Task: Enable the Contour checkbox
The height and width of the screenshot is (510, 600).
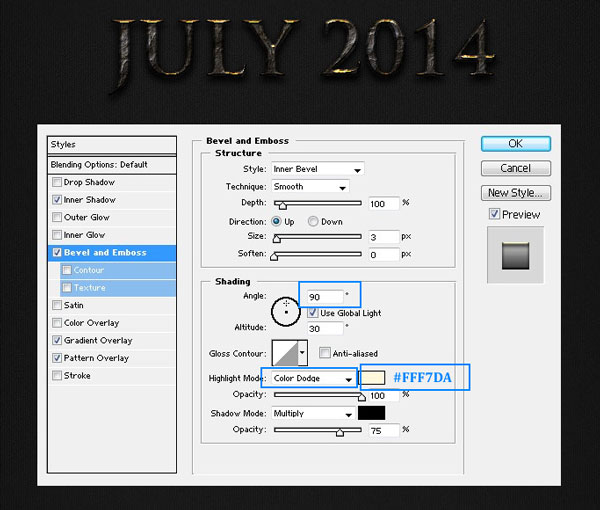Action: pyautogui.click(x=67, y=270)
